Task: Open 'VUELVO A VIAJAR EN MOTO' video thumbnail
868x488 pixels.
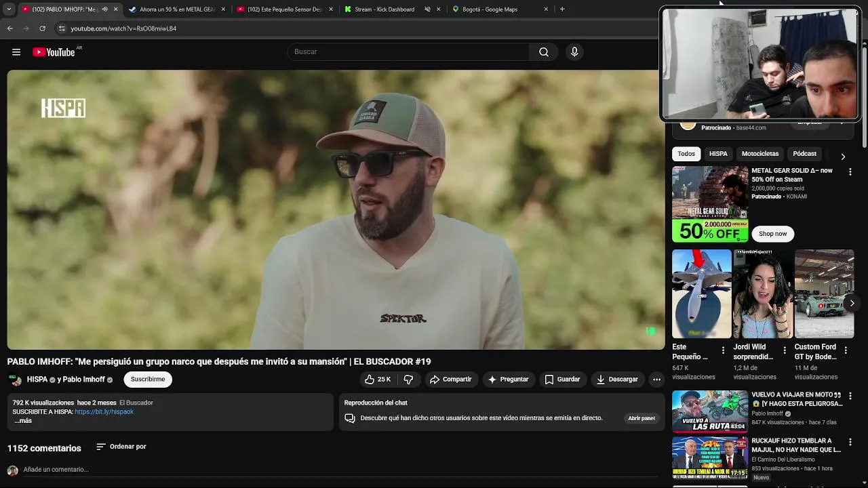Action: (710, 411)
